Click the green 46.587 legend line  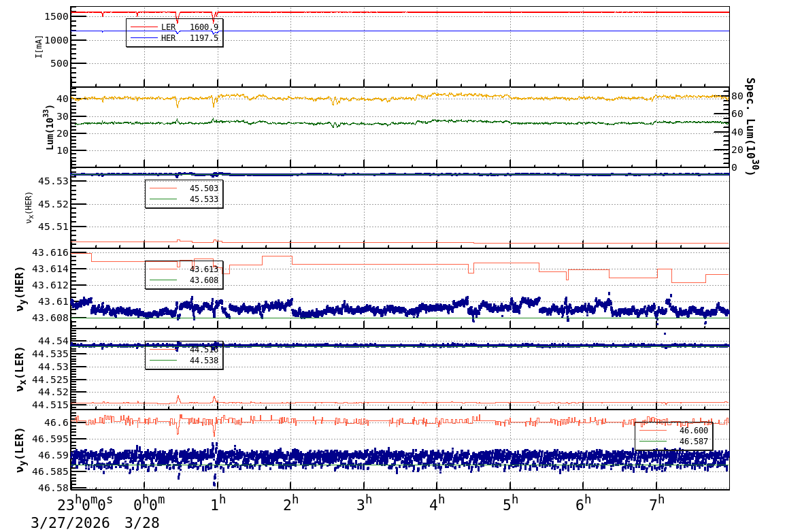[x=652, y=442]
